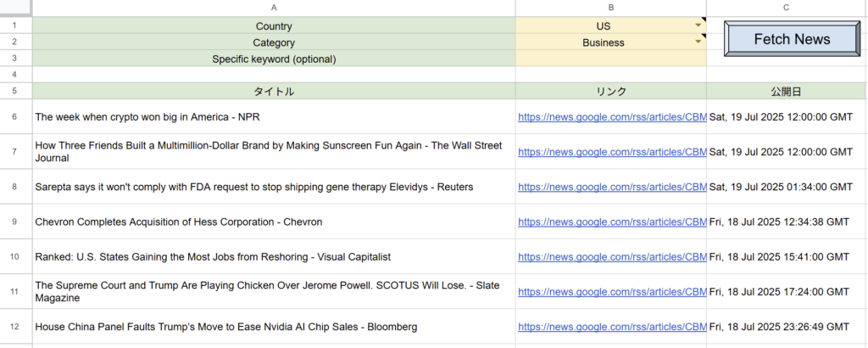Viewport: 868px width, 348px height.
Task: Click the タイトル header cell
Action: (274, 91)
